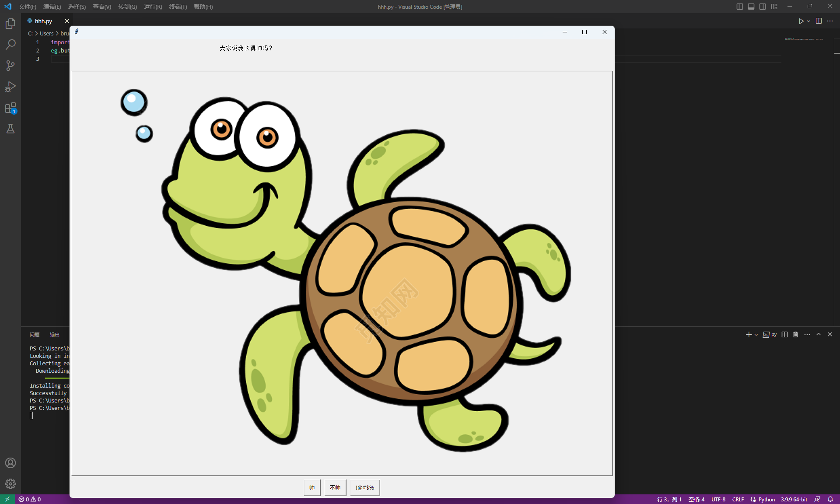The height and width of the screenshot is (504, 840).
Task: Open the Source Control view
Action: coord(10,66)
